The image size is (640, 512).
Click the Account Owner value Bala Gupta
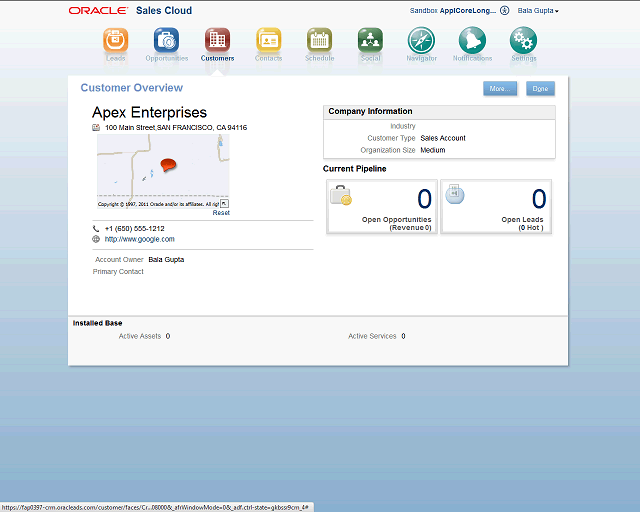coord(166,260)
